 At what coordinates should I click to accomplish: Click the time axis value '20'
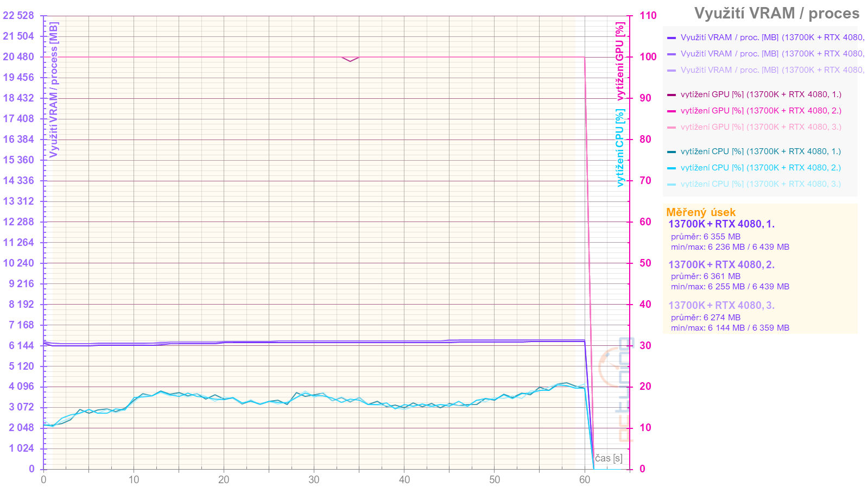224,480
